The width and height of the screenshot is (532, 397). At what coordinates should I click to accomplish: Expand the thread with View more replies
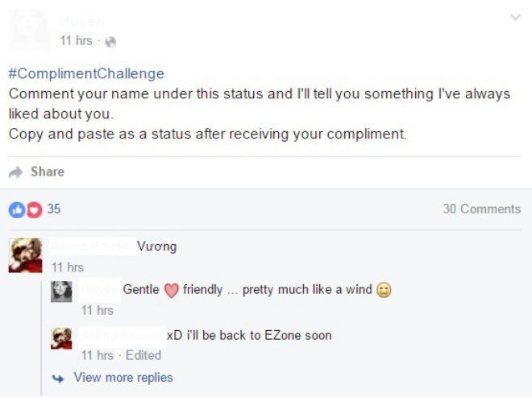pyautogui.click(x=123, y=378)
